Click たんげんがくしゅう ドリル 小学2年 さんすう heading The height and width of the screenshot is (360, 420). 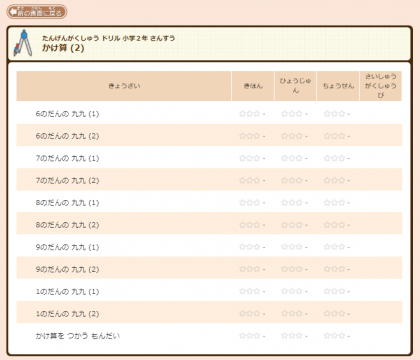108,38
